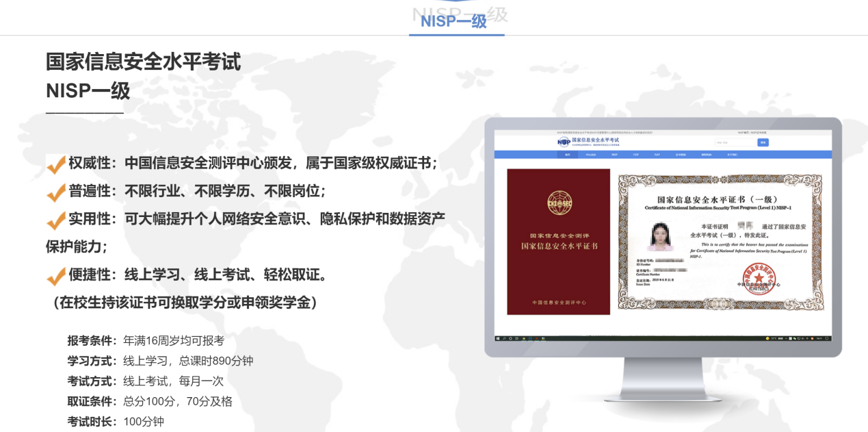Click the orange checkmark beside 实用性

coord(55,220)
